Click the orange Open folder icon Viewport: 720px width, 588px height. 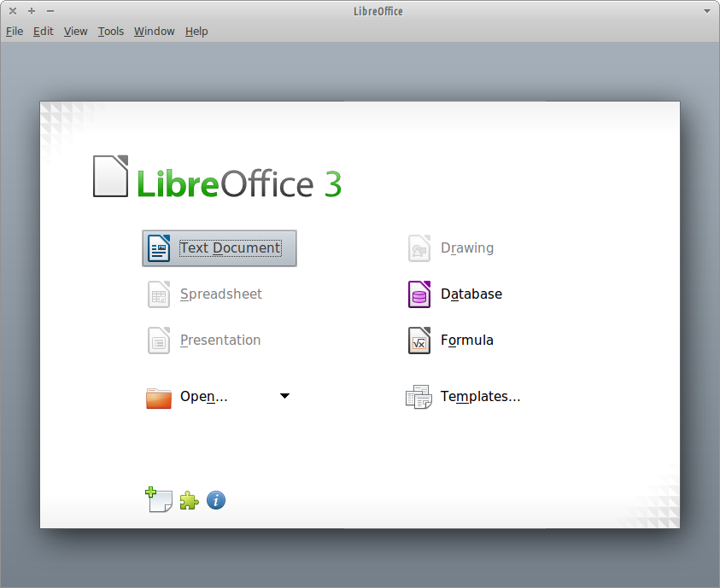tap(159, 398)
